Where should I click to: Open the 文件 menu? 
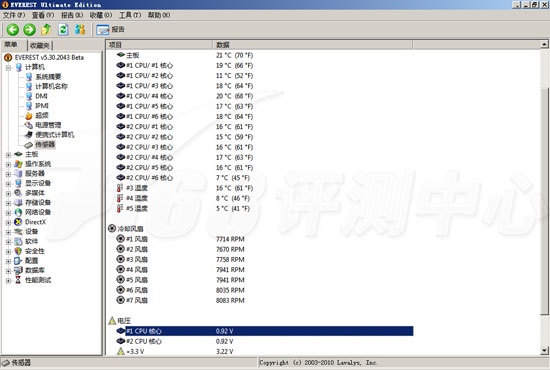click(x=14, y=15)
